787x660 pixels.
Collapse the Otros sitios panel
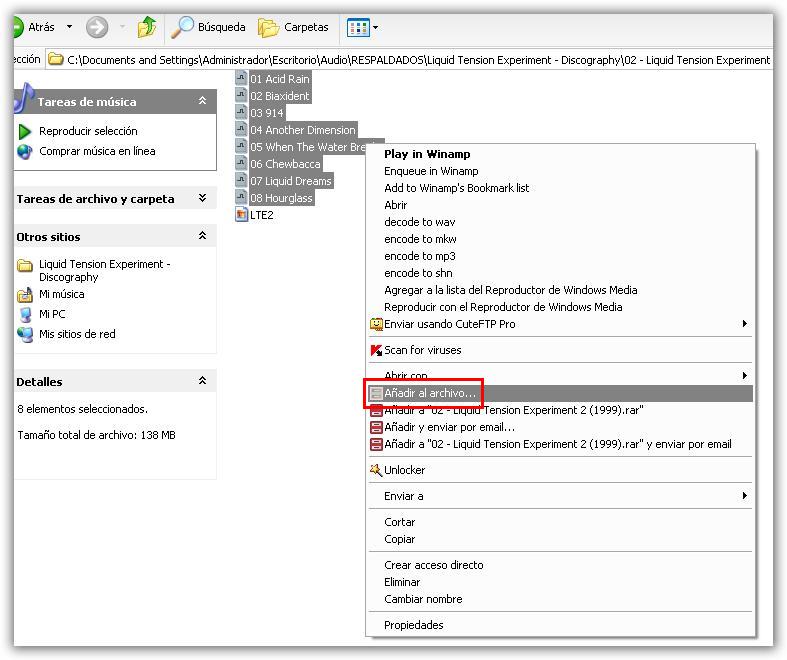[202, 235]
